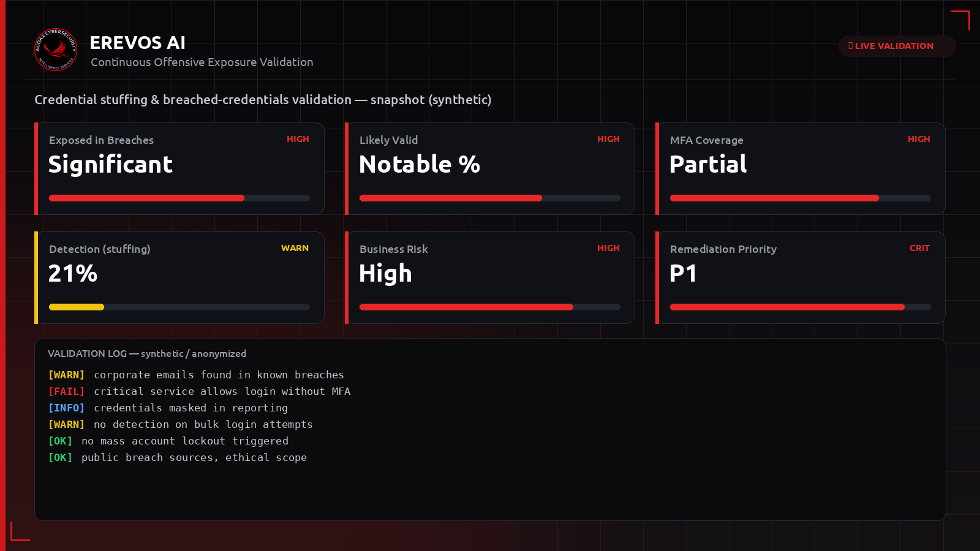Click the Exposed in Breaches progress bar
Image resolution: width=980 pixels, height=551 pixels.
coord(179,198)
